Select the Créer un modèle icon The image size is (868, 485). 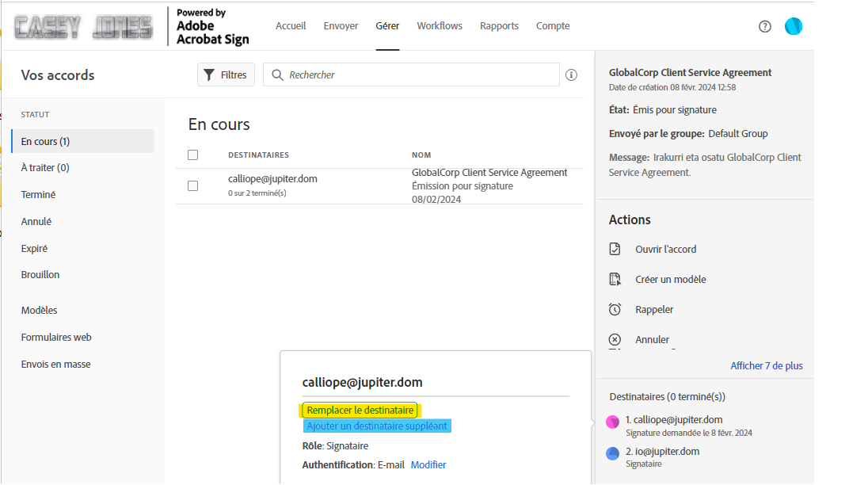(x=615, y=279)
